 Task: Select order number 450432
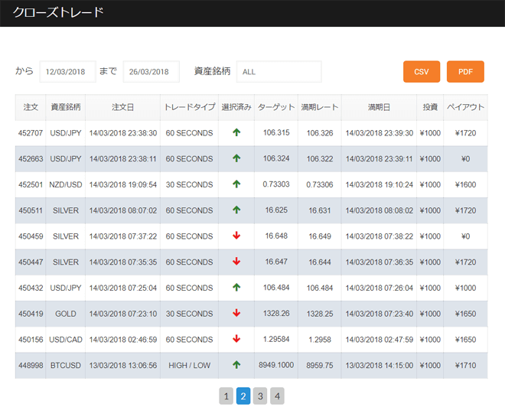pos(31,288)
